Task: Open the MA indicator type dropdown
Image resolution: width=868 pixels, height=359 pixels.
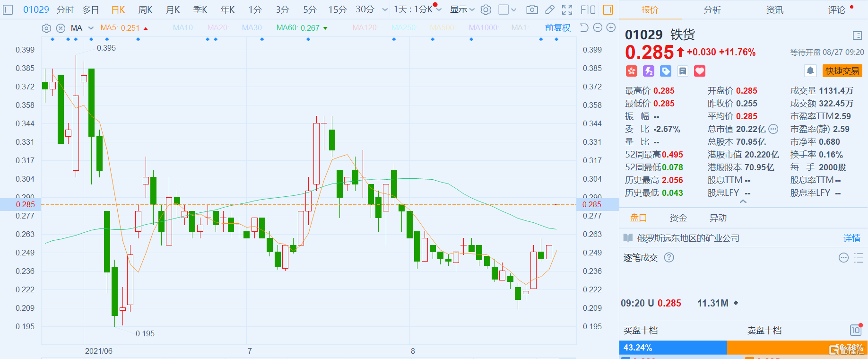Action: [82, 28]
